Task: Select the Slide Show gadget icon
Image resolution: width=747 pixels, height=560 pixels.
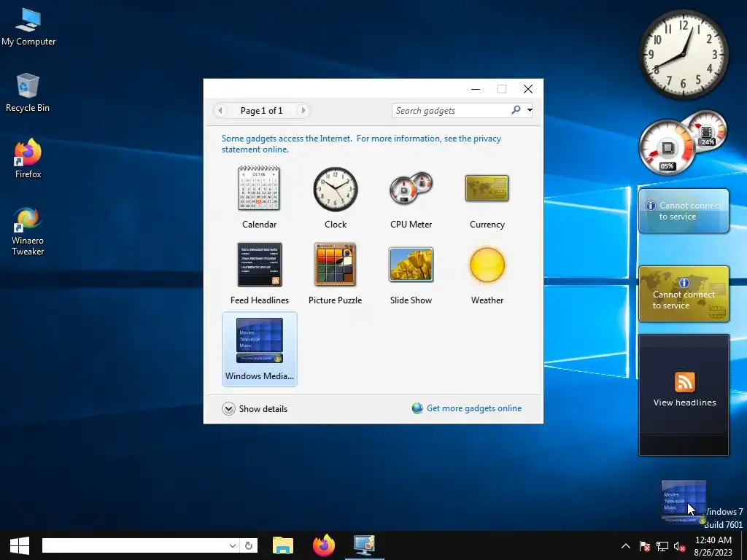Action: tap(411, 264)
